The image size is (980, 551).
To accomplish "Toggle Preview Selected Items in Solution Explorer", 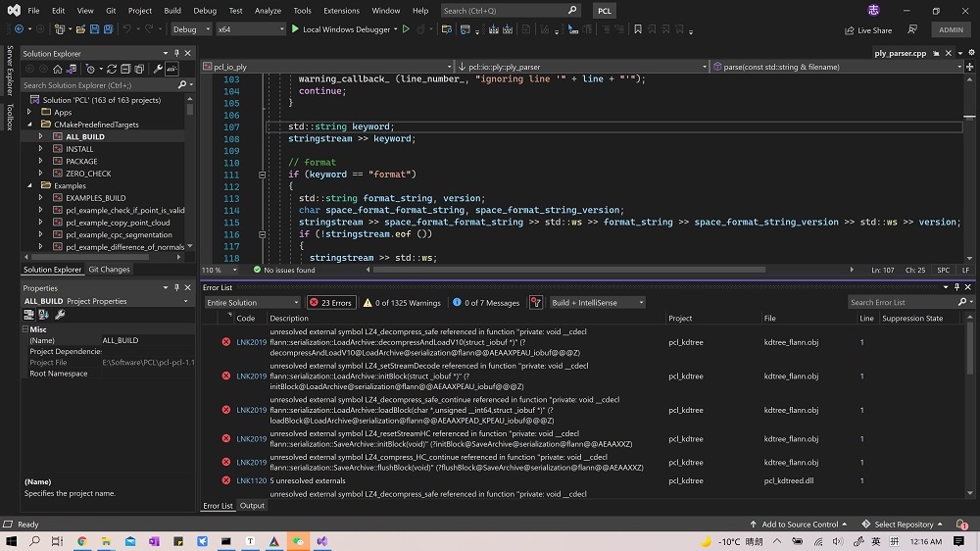I will pyautogui.click(x=171, y=69).
